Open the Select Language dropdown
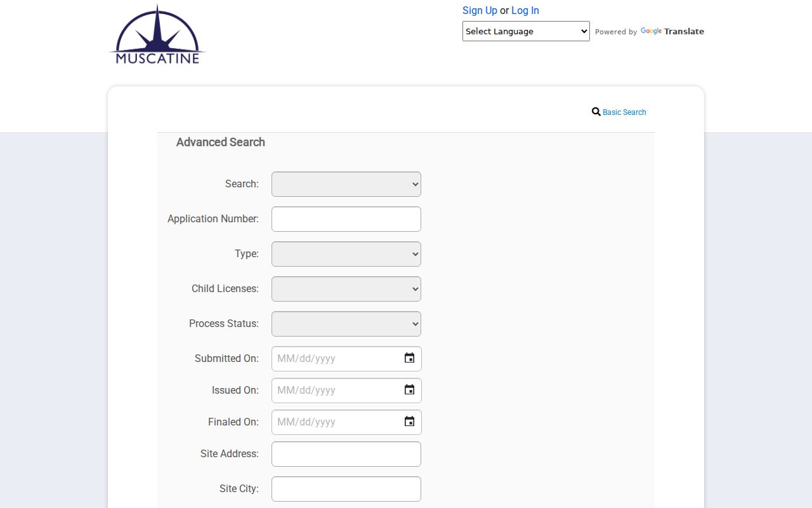 click(x=526, y=31)
